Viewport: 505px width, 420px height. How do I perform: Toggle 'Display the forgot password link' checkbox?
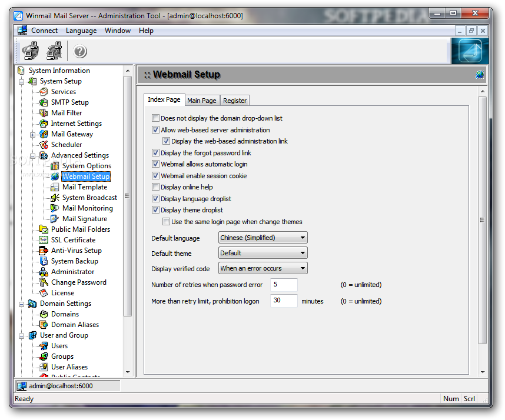tap(155, 152)
